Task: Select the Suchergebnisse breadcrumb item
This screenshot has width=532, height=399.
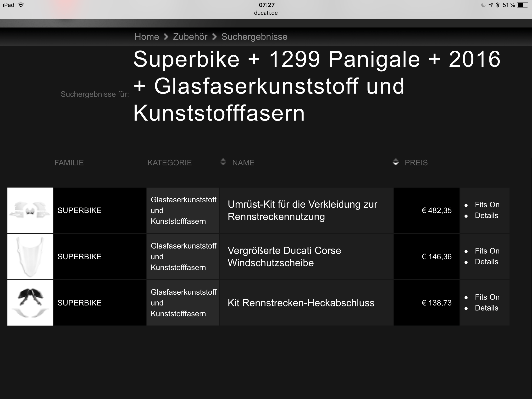Action: 254,37
